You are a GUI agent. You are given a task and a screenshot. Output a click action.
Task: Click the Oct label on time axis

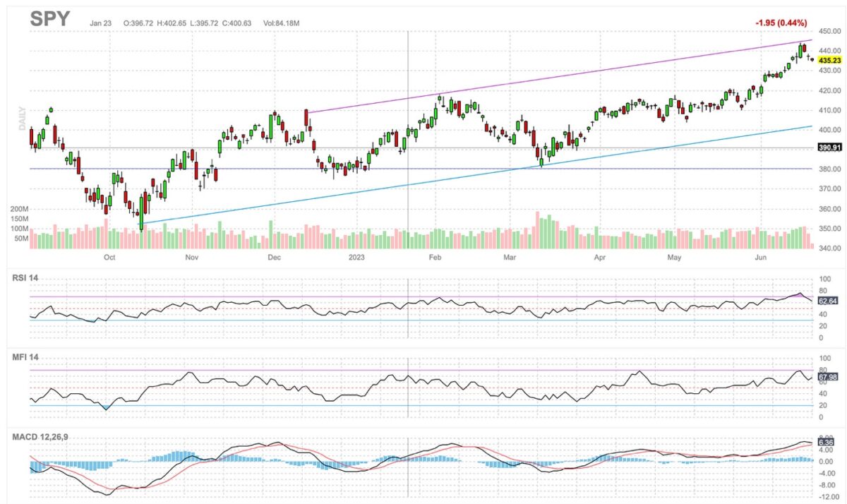click(x=109, y=258)
